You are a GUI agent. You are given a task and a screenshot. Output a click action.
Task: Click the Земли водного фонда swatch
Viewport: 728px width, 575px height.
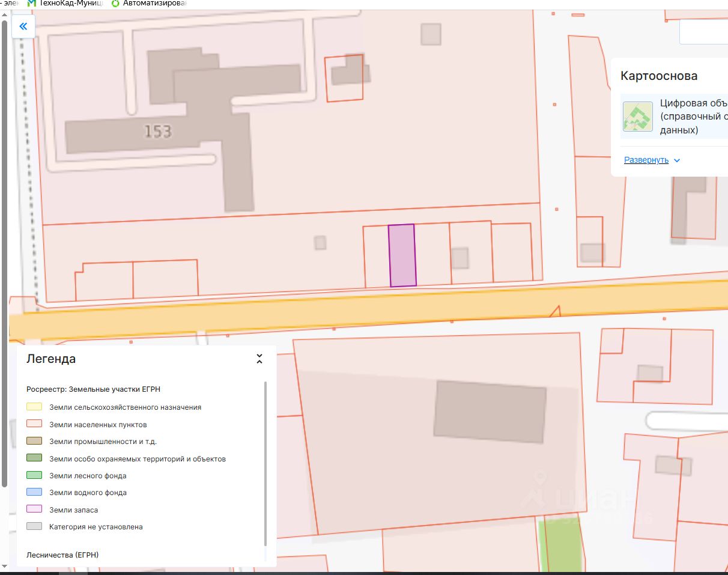tap(34, 492)
